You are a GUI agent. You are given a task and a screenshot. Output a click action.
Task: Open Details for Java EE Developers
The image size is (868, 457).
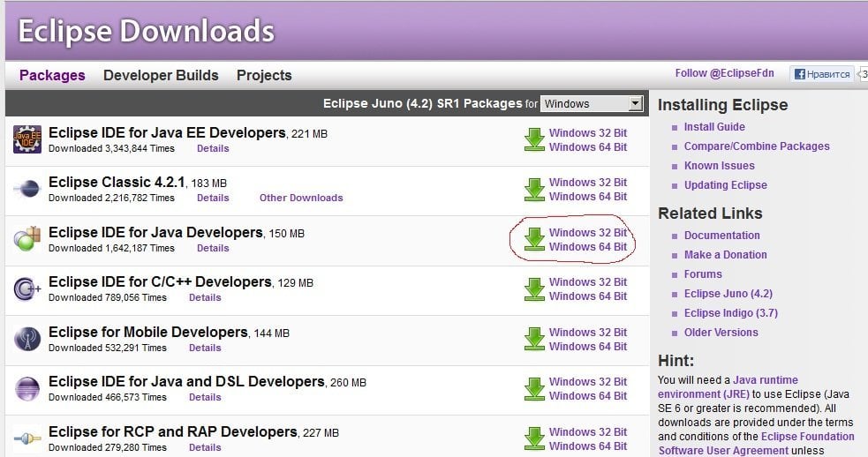pyautogui.click(x=213, y=148)
